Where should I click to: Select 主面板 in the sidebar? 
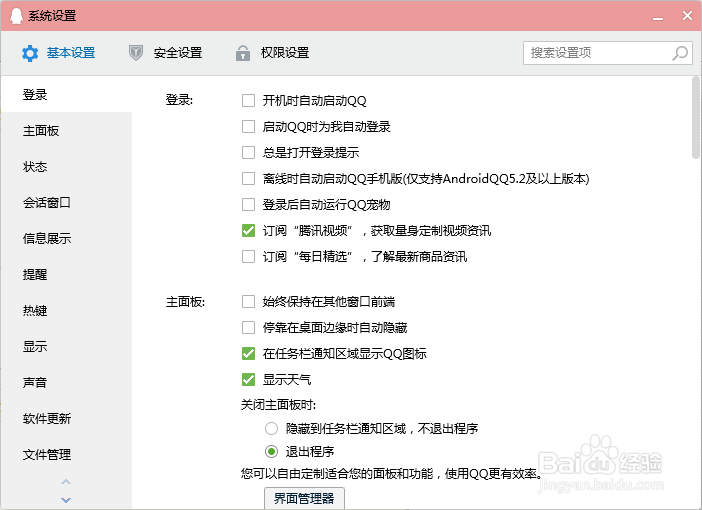click(66, 131)
